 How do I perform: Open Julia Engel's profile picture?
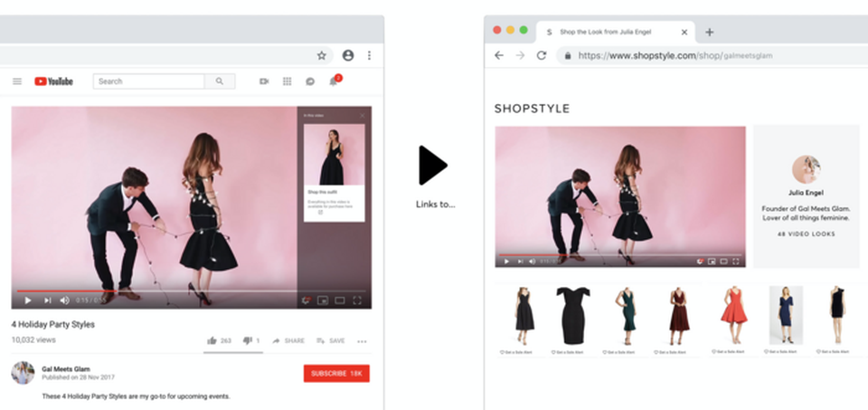point(806,169)
